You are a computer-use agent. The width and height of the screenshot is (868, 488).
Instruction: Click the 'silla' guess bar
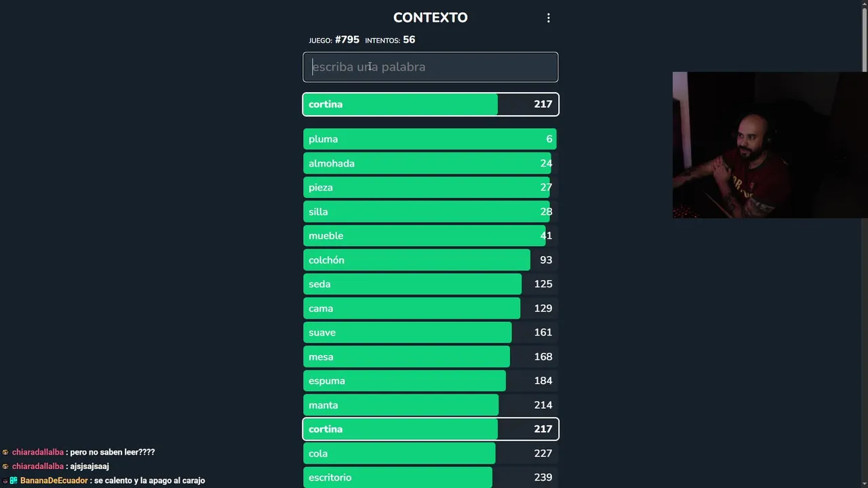click(430, 212)
